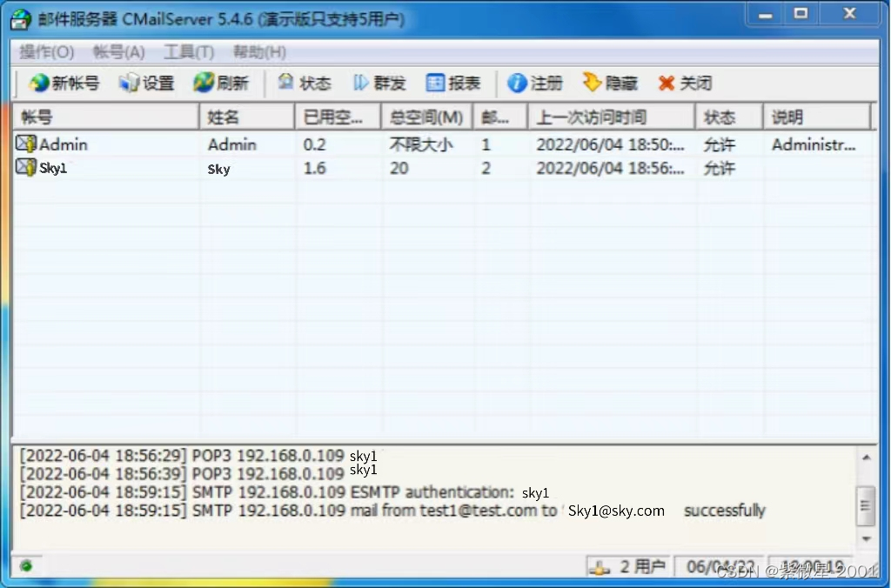Image resolution: width=891 pixels, height=588 pixels.
Task: Minimize the CMailServer window
Action: coord(765,15)
